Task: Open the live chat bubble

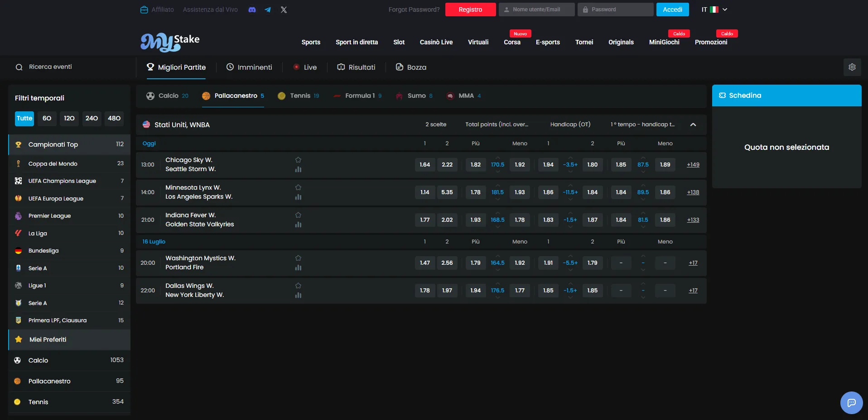Action: [x=852, y=402]
